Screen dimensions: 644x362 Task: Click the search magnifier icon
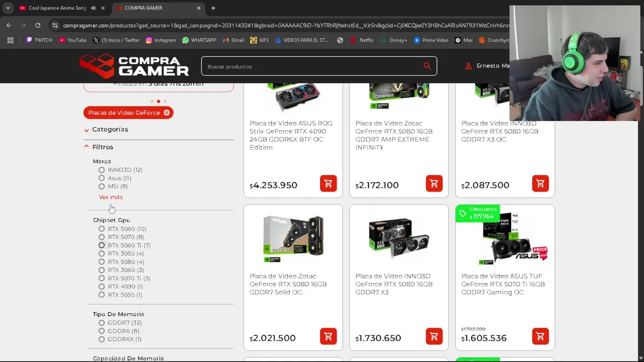point(427,66)
